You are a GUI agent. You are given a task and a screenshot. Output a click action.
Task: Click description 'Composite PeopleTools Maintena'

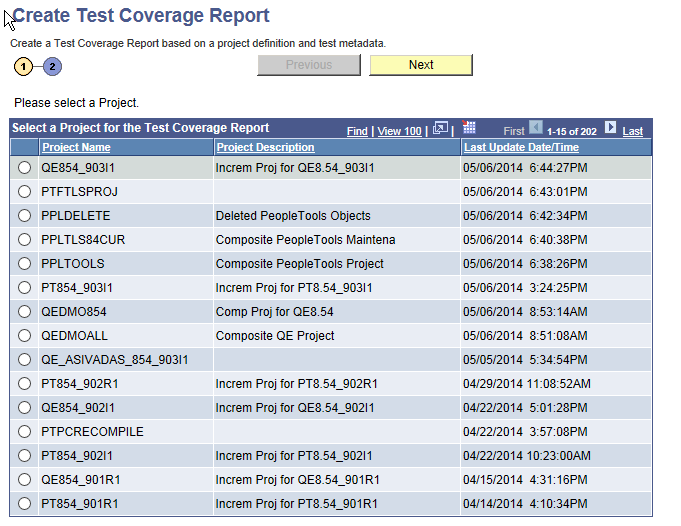(305, 240)
